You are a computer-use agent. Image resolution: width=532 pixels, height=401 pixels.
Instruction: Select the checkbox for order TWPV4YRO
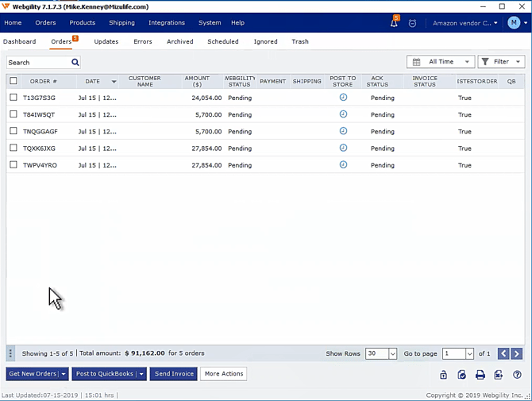13,165
